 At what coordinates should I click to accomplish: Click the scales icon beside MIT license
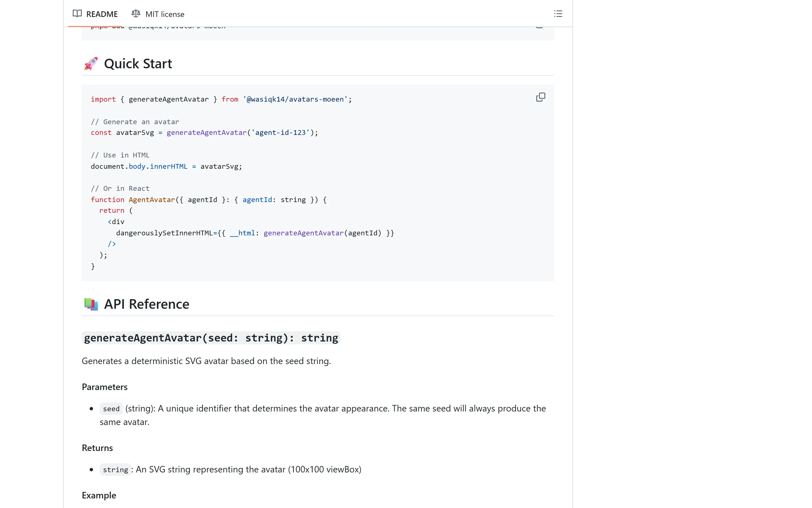(136, 14)
